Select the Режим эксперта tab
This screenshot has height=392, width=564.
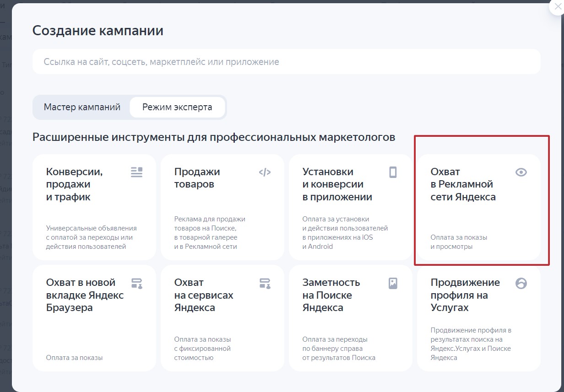(177, 107)
